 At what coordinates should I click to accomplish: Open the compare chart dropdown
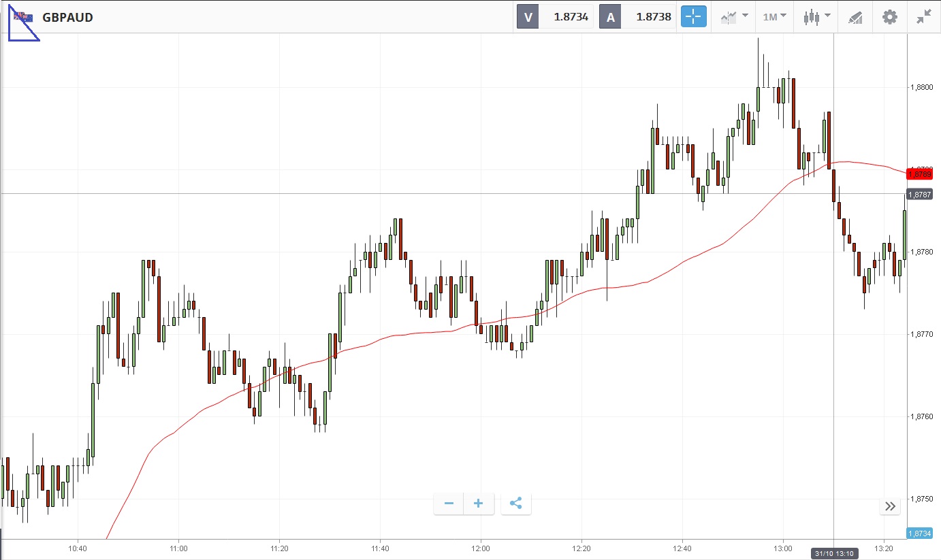coord(734,17)
